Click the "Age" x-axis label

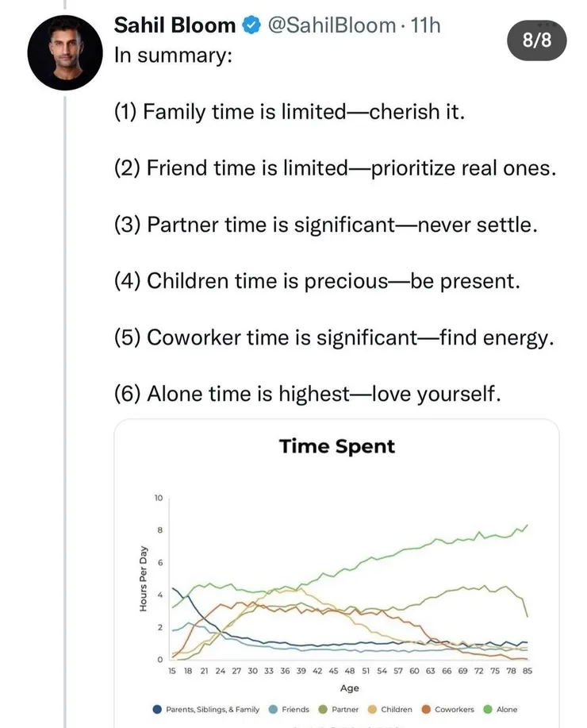point(349,688)
